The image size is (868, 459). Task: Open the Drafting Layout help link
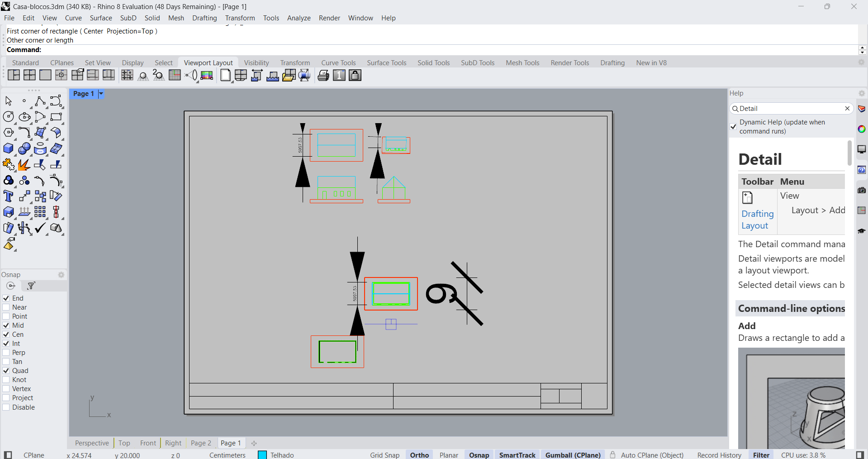click(757, 220)
